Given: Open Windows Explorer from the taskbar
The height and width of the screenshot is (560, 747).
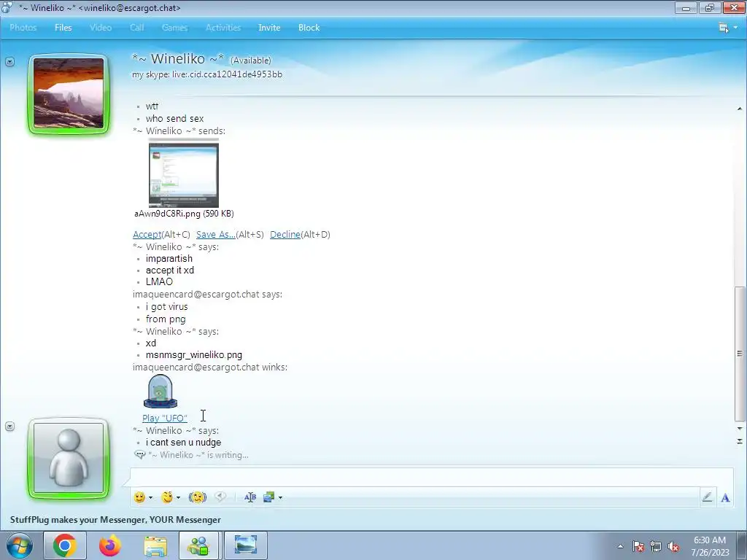Looking at the screenshot, I should pyautogui.click(x=155, y=545).
